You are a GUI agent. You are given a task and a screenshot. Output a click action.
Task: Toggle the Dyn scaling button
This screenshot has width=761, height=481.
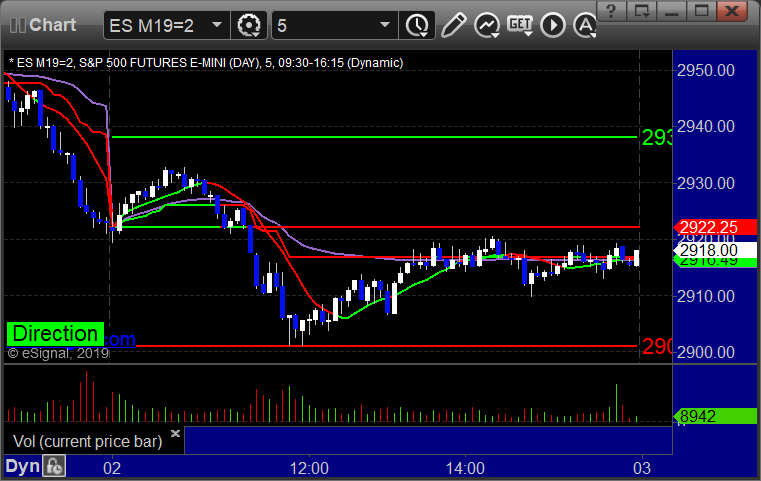22,466
